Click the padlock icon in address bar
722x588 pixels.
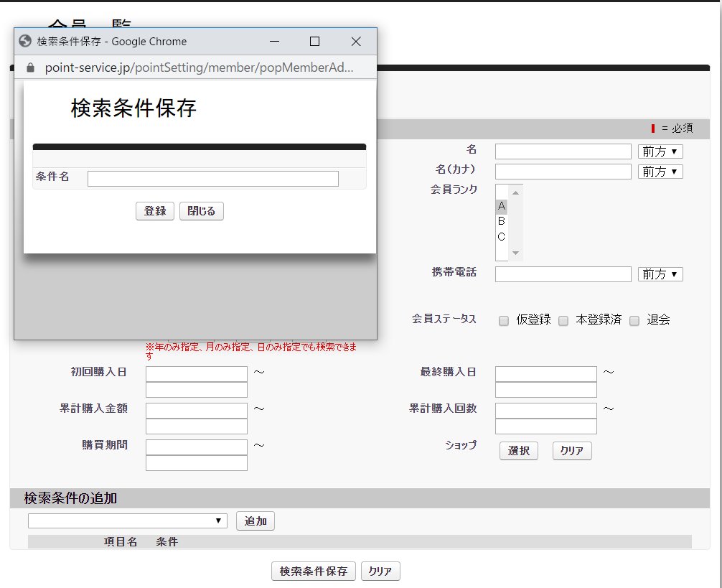tap(30, 67)
